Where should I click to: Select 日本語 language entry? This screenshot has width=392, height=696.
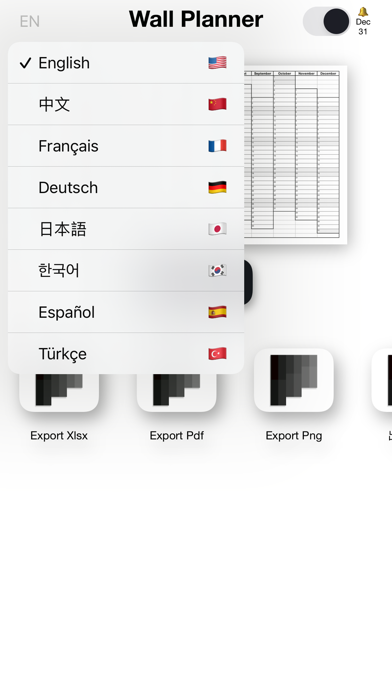click(126, 229)
